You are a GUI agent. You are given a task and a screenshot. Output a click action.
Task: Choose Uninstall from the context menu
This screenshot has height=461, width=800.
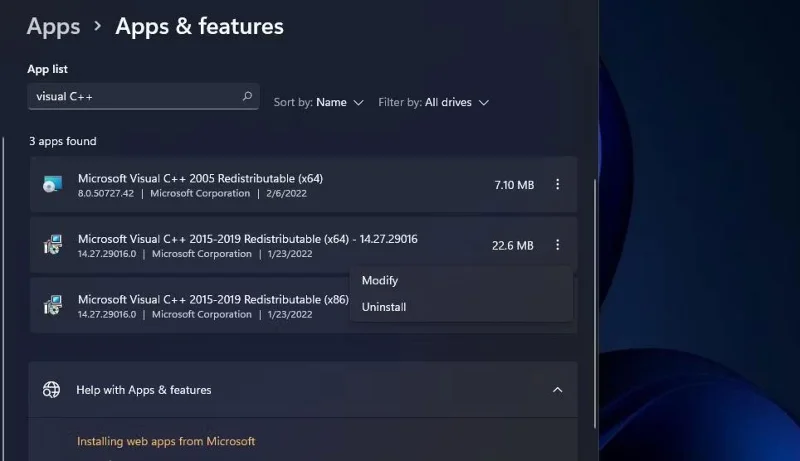coord(384,307)
